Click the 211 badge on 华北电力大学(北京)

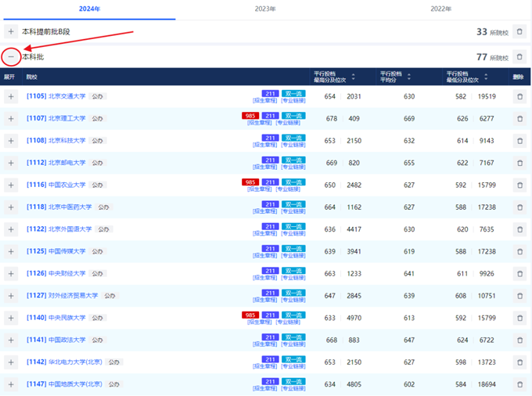pos(271,359)
